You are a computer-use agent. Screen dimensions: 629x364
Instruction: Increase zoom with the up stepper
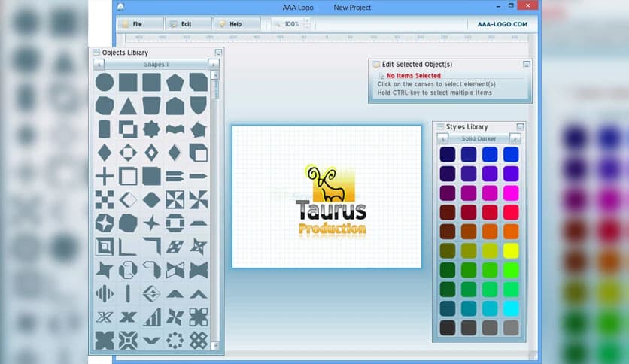(x=307, y=21)
